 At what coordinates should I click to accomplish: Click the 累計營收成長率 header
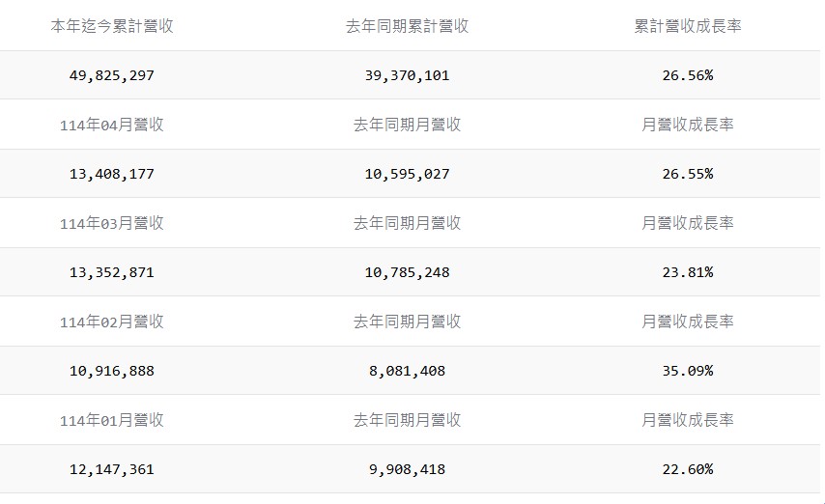pyautogui.click(x=687, y=26)
